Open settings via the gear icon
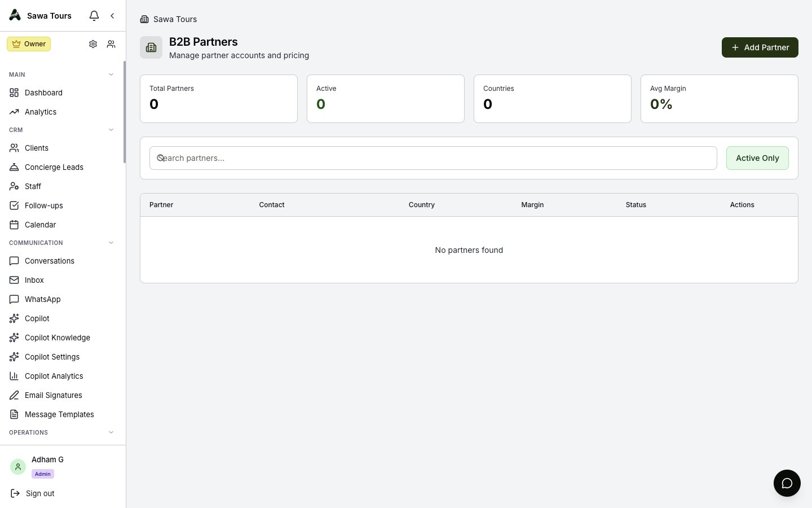This screenshot has width=812, height=508. tap(93, 44)
